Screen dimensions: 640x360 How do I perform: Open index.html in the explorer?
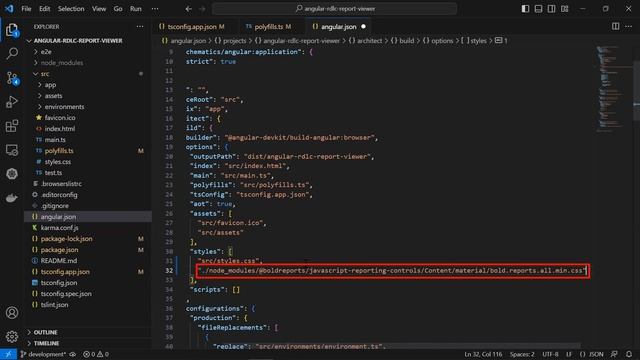point(60,129)
